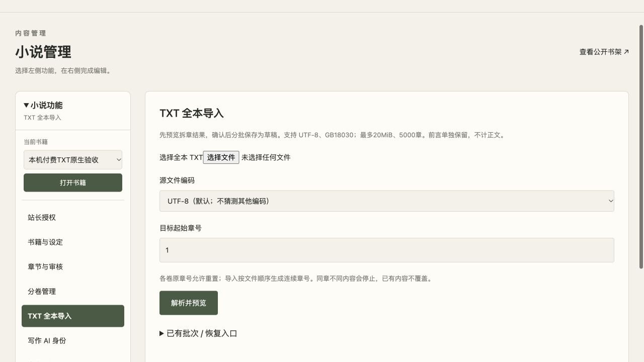Image resolution: width=644 pixels, height=362 pixels.
Task: Open 写作 AI 身份 sidebar item
Action: click(x=73, y=340)
